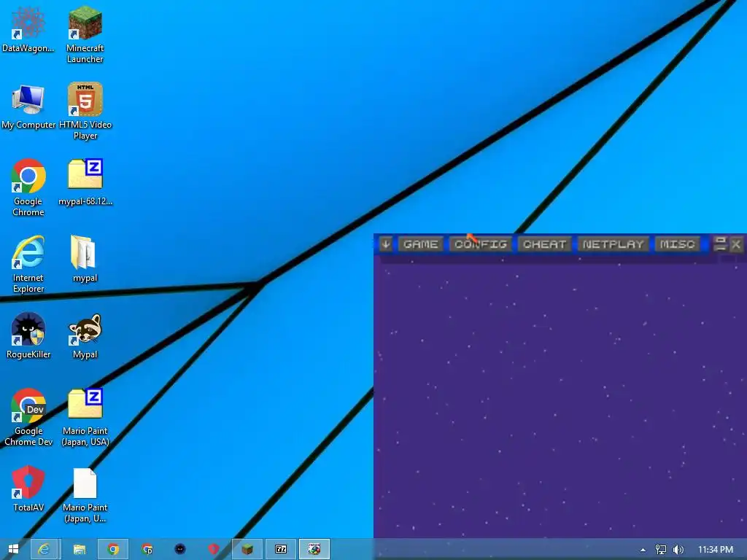747x560 pixels.
Task: Select the Mario Paint (Japan, USA) archive
Action: coord(85,418)
